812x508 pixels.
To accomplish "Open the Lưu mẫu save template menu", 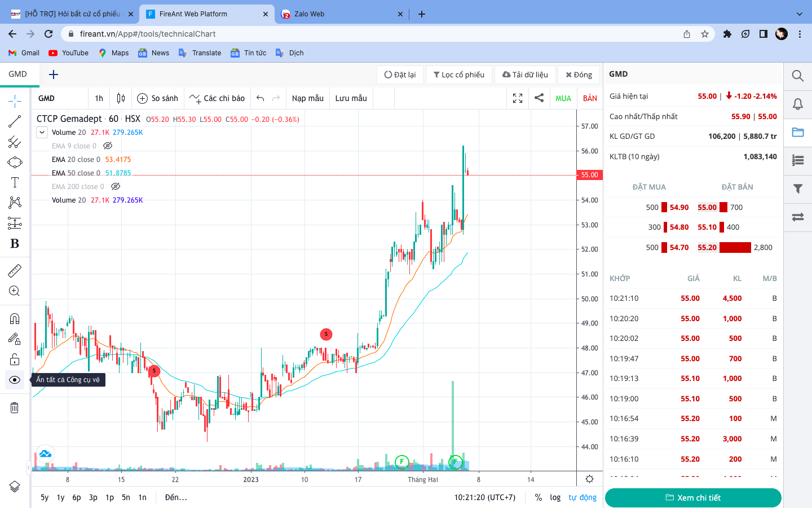I will 351,98.
